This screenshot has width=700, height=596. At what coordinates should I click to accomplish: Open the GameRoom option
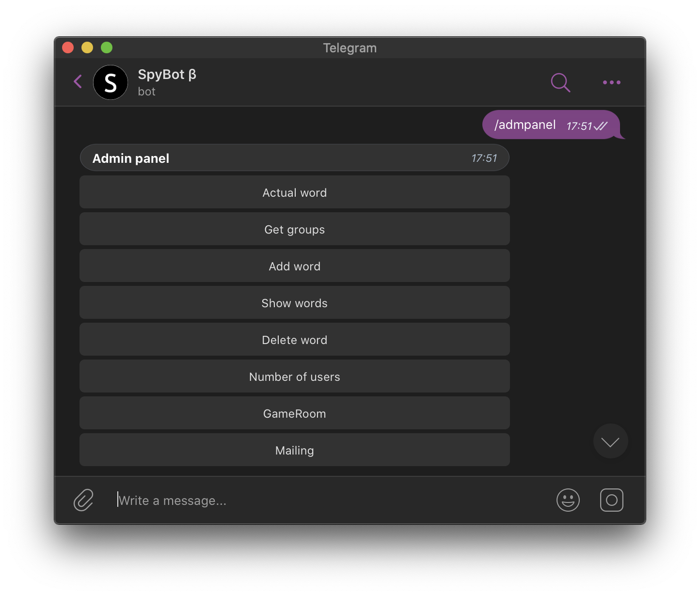pos(295,413)
